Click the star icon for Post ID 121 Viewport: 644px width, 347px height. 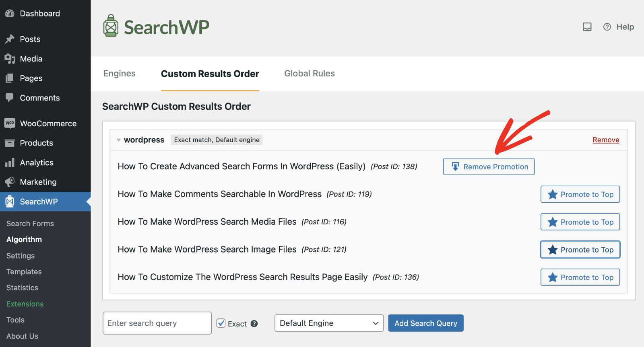coord(553,250)
